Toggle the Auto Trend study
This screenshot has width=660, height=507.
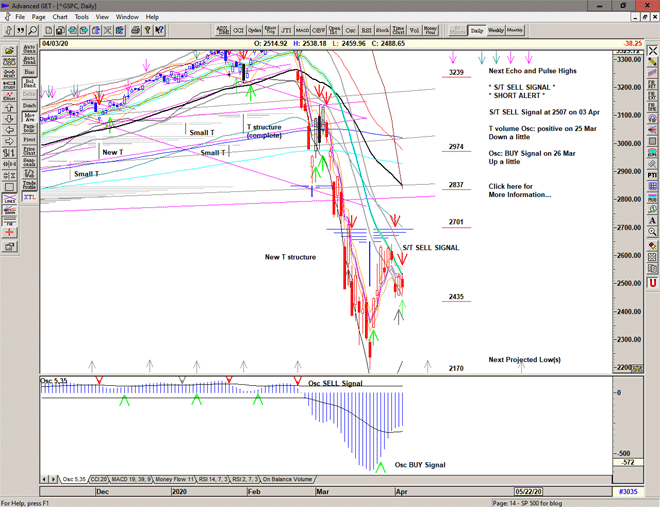pos(29,60)
